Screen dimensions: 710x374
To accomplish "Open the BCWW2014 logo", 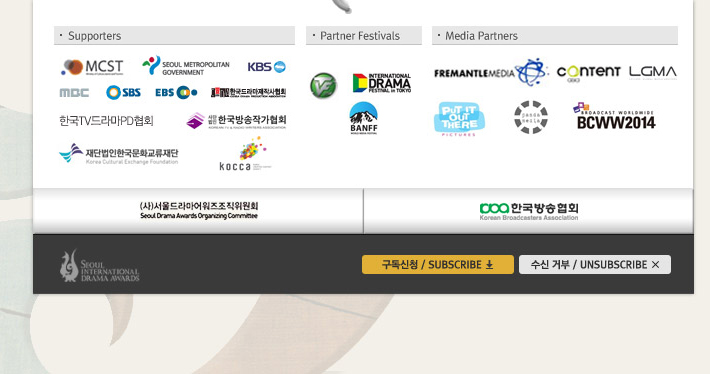I will [614, 116].
